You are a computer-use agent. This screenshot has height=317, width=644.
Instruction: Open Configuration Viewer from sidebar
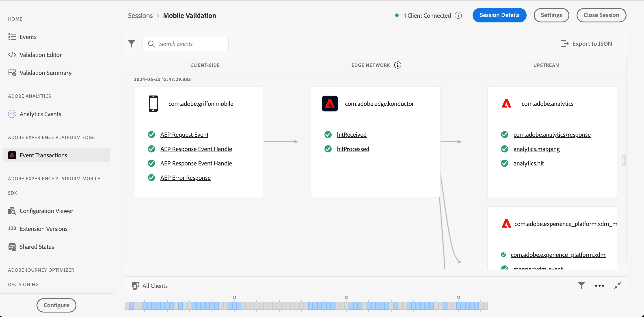[46, 211]
